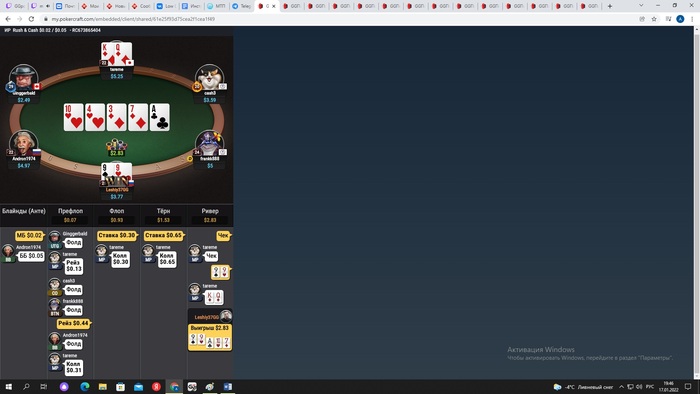Open the Chrome profile avatar menu
The width and height of the screenshot is (700, 394).
click(680, 19)
